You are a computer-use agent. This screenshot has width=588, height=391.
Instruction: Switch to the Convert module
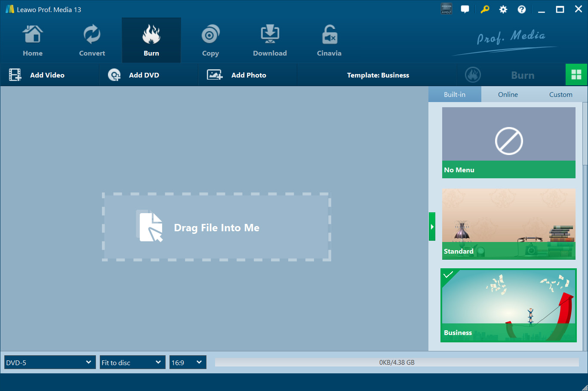(x=92, y=41)
